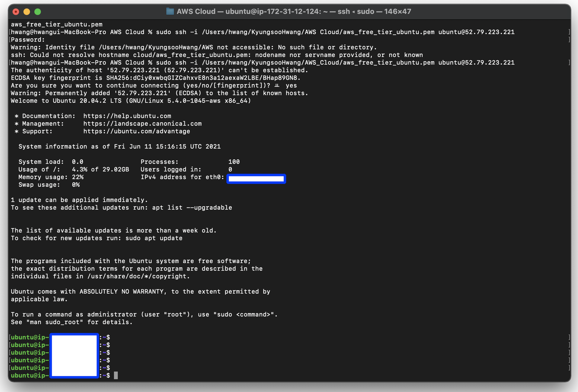The width and height of the screenshot is (578, 392).
Task: Open the https://landscape.canonical.com management link
Action: pyautogui.click(x=142, y=124)
